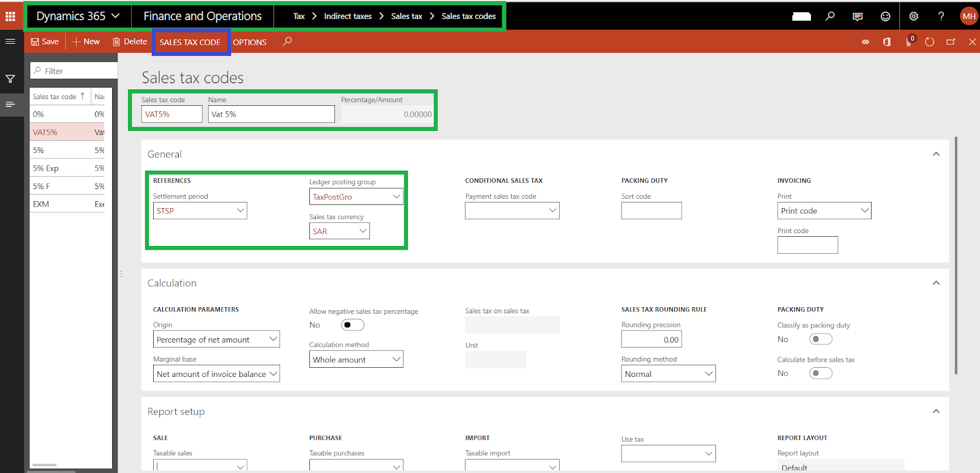Collapse the Report setup section
Image resolution: width=980 pixels, height=473 pixels.
pyautogui.click(x=936, y=411)
